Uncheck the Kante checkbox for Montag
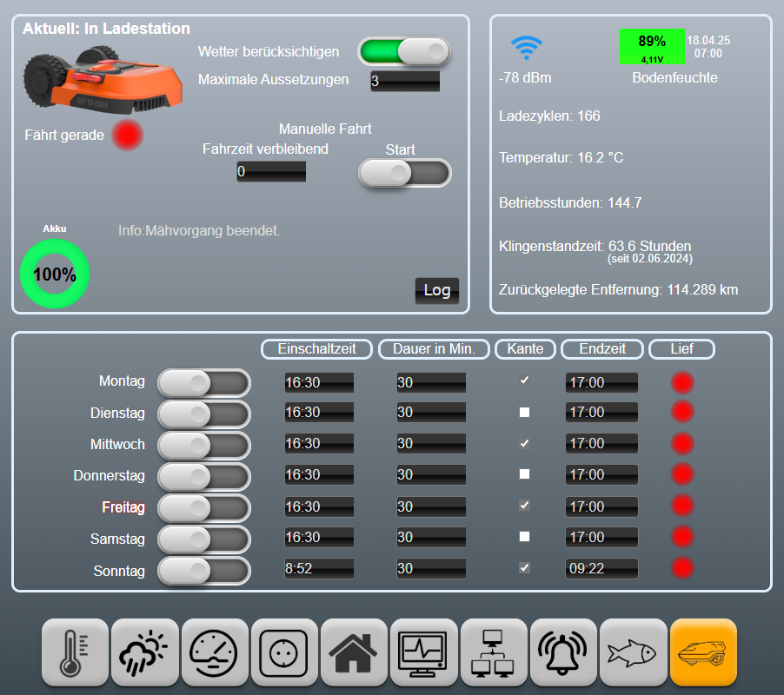 coord(524,381)
